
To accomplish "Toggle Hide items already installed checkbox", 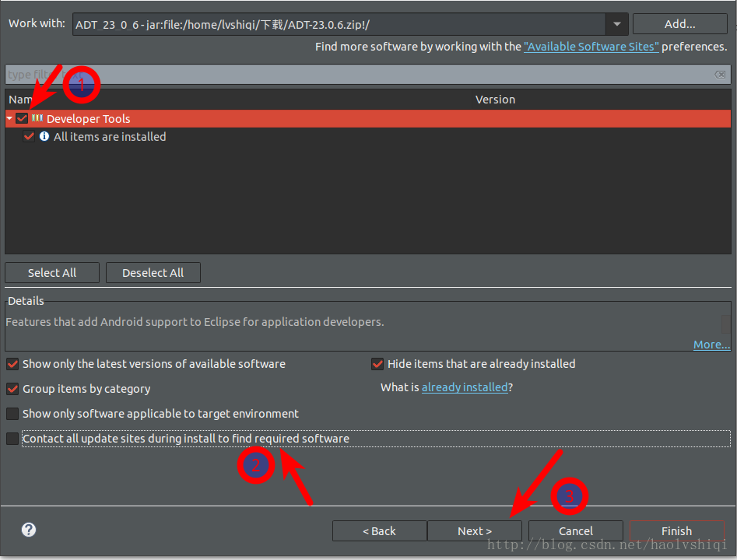I will tap(377, 364).
